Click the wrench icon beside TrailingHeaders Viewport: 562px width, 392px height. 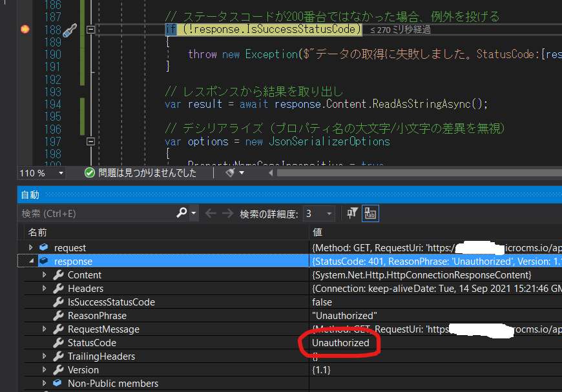(x=58, y=356)
